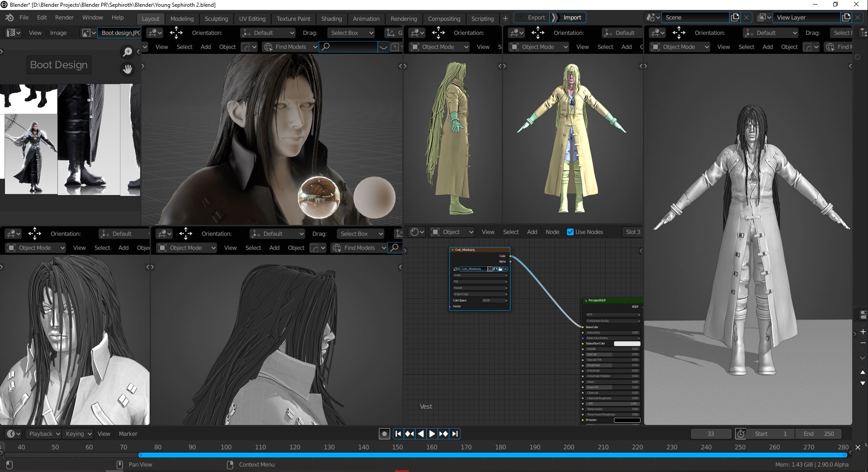868x472 pixels.
Task: Click the search field in the top render viewport header
Action: tap(349, 47)
